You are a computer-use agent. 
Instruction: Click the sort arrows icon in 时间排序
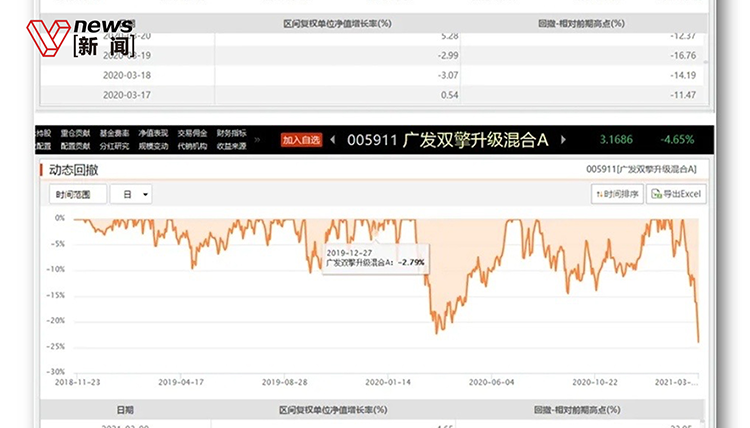point(599,194)
